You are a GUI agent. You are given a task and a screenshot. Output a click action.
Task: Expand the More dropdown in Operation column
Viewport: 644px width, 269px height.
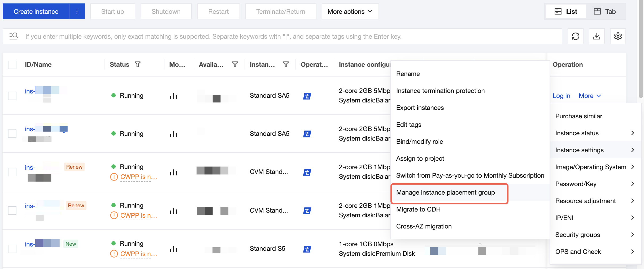(590, 96)
